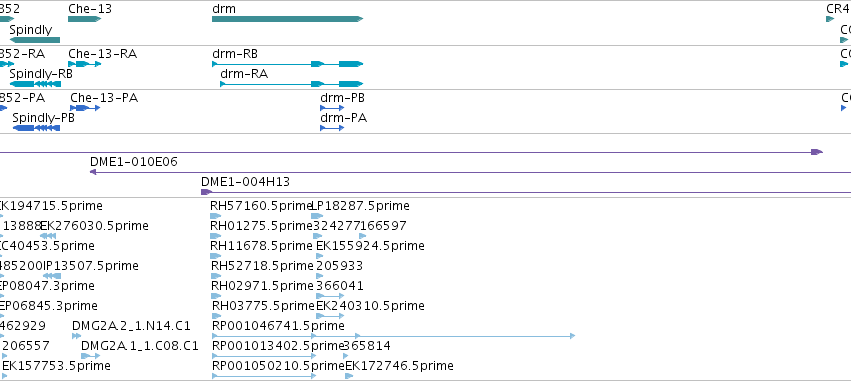Viewport: 851px width, 381px height.
Task: Open the Spindly-RB transcript
Action: click(35, 84)
